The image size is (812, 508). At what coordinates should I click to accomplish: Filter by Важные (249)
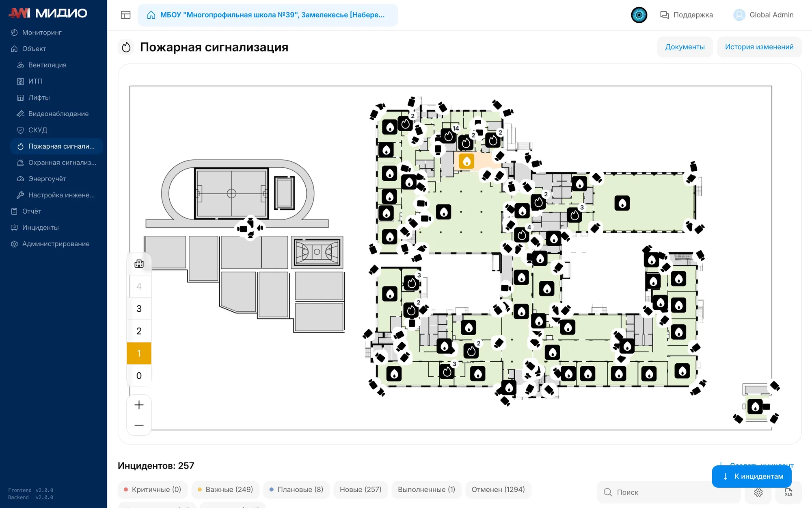coord(225,489)
